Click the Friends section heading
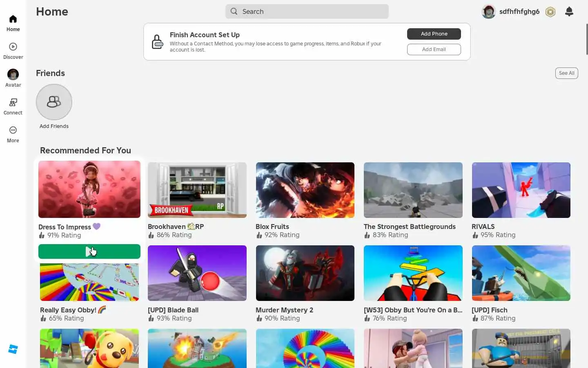 pos(50,73)
